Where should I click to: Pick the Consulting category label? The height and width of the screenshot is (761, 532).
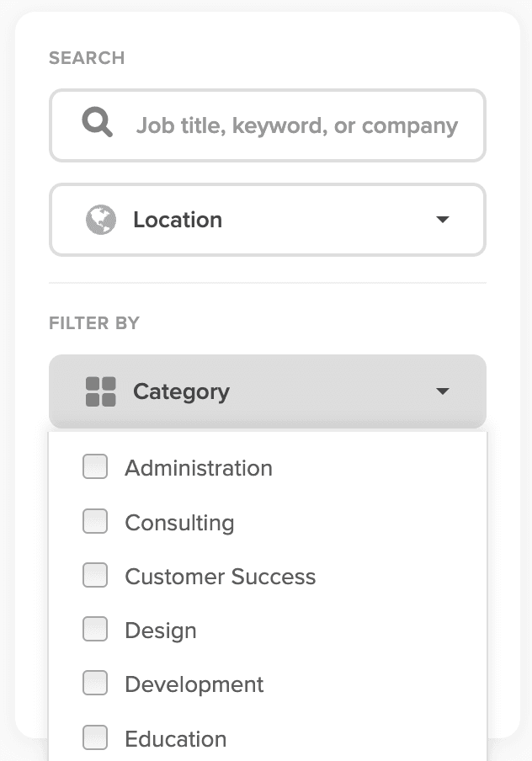point(179,523)
